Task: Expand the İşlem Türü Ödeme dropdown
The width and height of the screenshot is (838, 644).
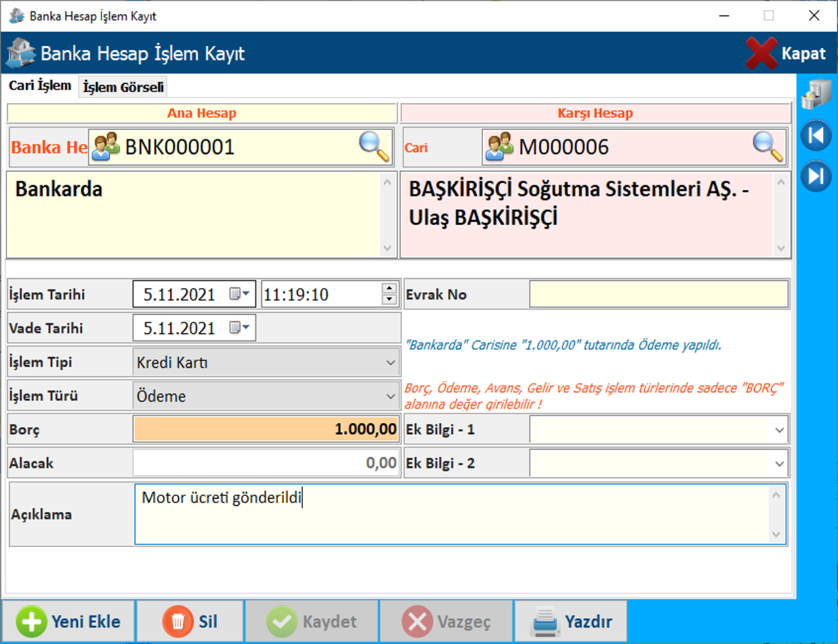Action: (390, 396)
